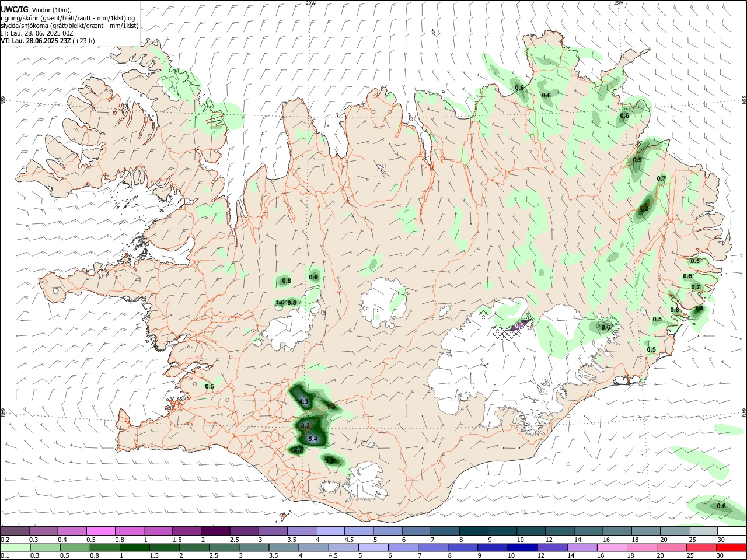This screenshot has width=747, height=560.
Task: Click the 1.4 value on the east coast
Action: 699,309
